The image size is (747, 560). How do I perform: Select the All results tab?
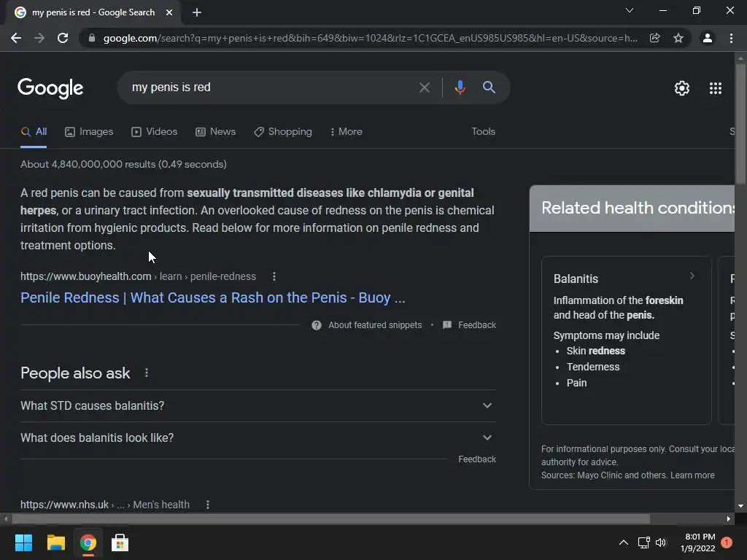tap(34, 132)
